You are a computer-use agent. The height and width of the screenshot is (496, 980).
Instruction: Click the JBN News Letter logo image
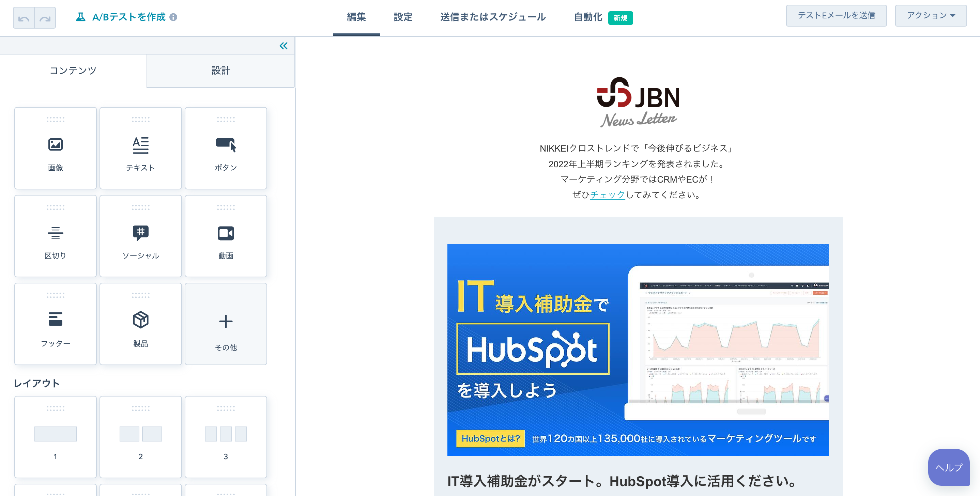[x=638, y=102]
